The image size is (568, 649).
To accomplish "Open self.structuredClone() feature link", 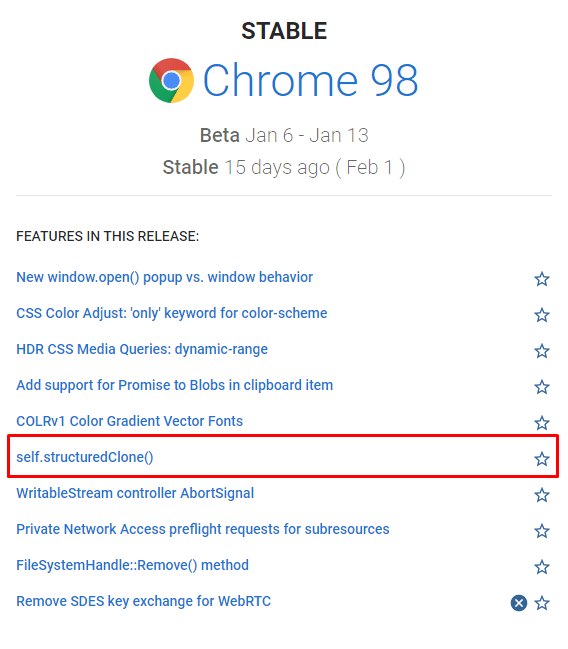I will (x=84, y=457).
